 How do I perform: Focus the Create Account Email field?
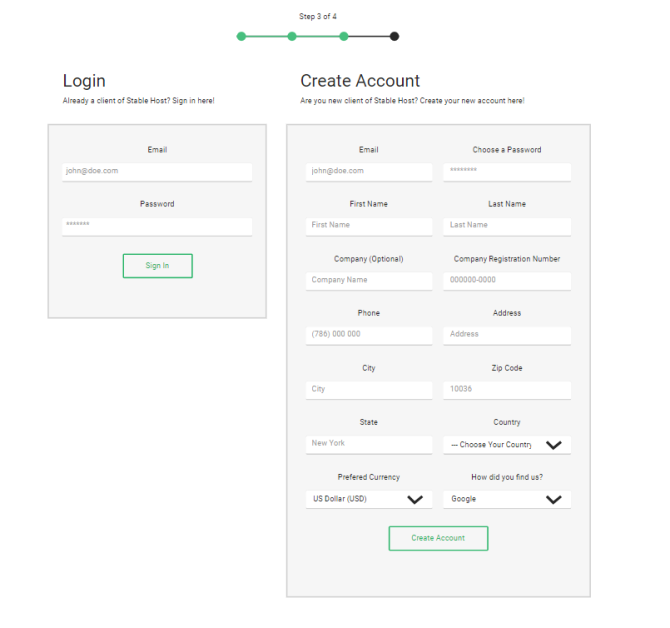[368, 171]
